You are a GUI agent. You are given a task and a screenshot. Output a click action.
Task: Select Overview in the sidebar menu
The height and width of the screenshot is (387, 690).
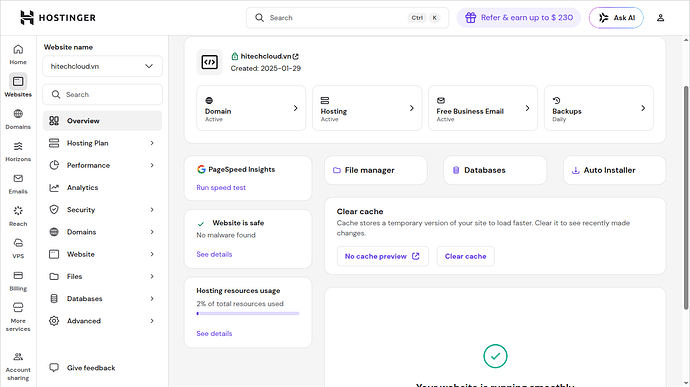103,121
